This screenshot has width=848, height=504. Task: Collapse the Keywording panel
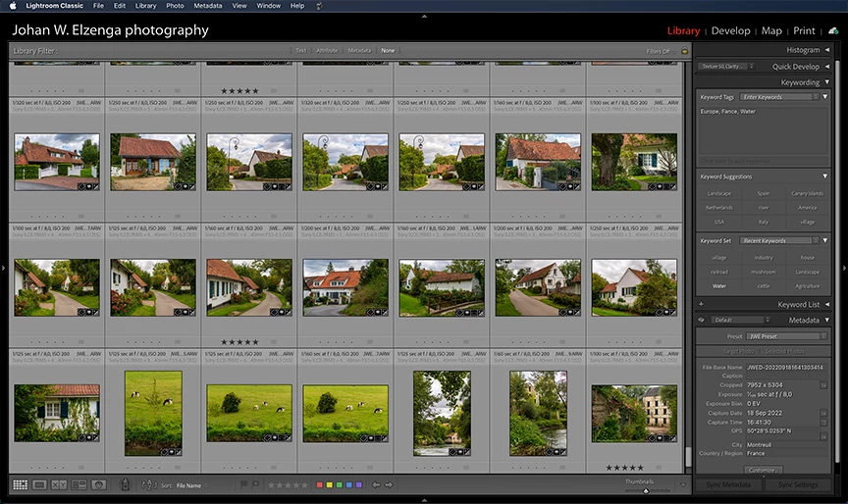pyautogui.click(x=827, y=82)
